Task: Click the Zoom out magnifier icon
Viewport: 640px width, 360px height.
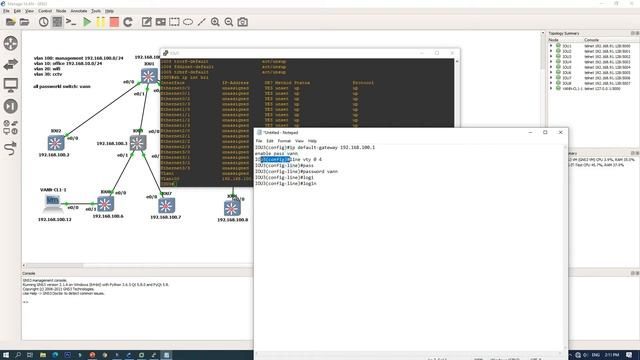Action: (229, 22)
